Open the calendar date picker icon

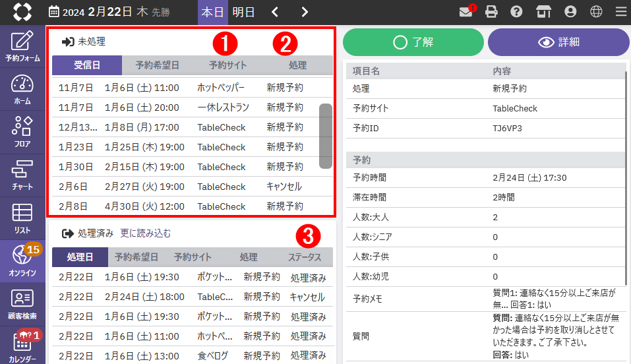click(x=54, y=12)
